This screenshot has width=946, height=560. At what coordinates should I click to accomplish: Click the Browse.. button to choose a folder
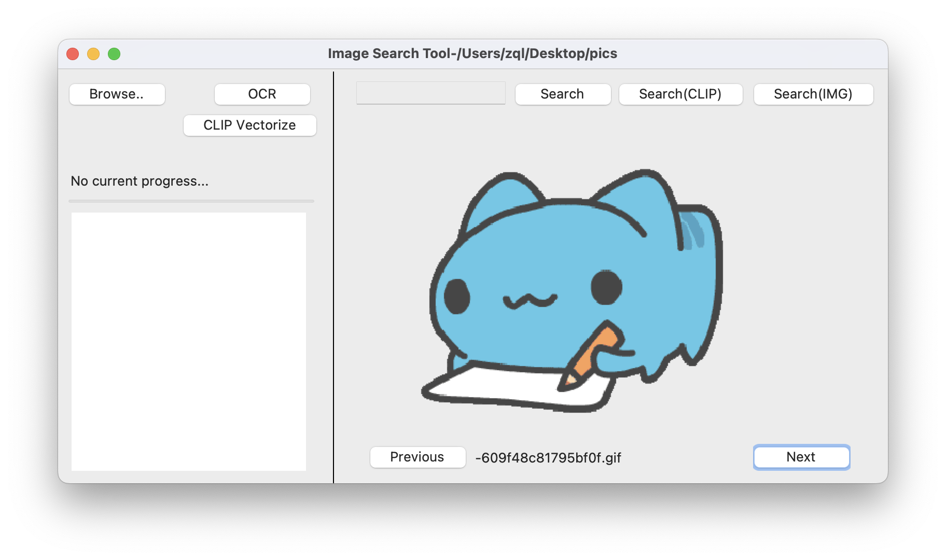(x=117, y=94)
